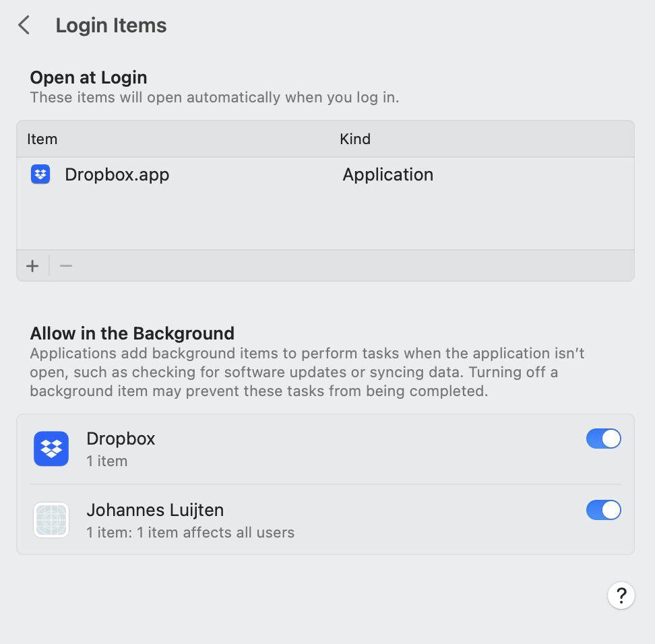Click the Johannes Luijten generic app icon
Viewport: 655px width, 644px height.
point(51,520)
